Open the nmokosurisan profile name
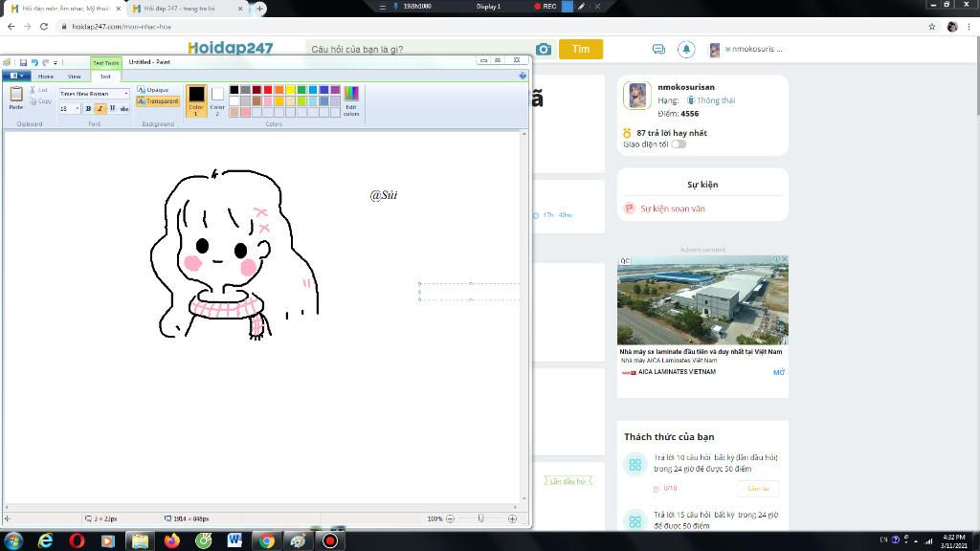The height and width of the screenshot is (551, 980). pos(685,87)
